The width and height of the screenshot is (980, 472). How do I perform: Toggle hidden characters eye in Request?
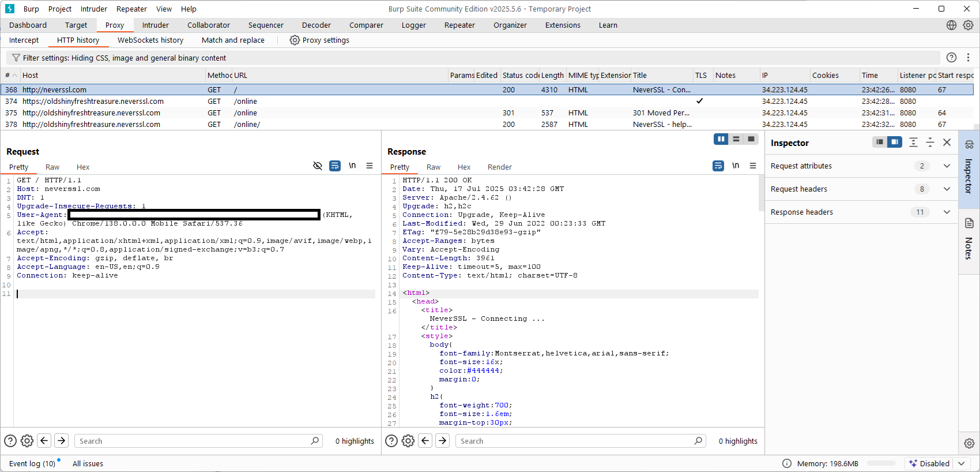coord(317,166)
